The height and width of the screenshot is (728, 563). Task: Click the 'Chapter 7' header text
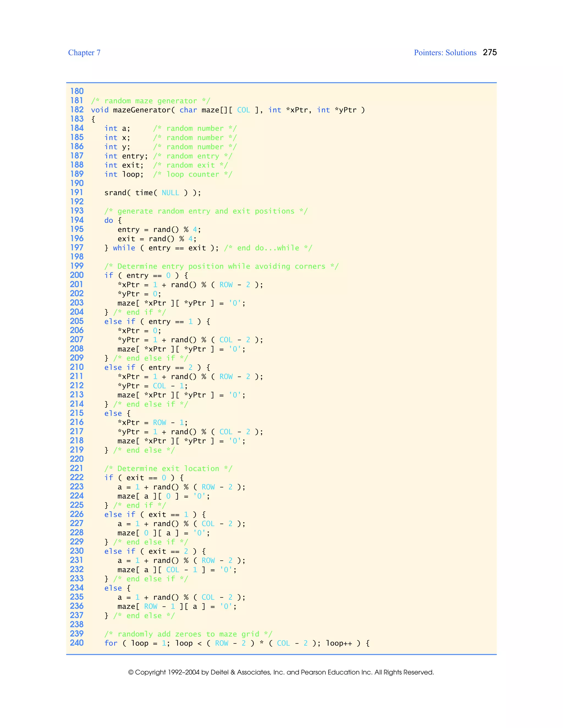[84, 53]
